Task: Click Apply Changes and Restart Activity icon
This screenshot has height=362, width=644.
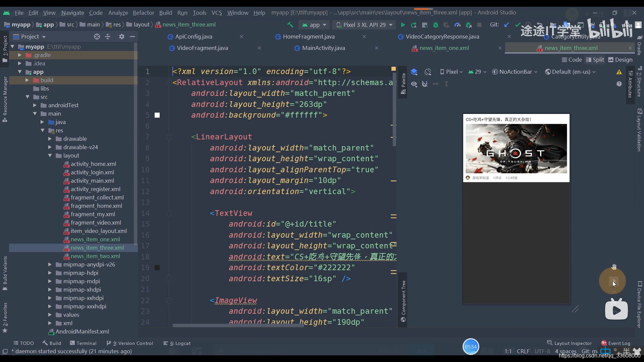Action: point(414,25)
